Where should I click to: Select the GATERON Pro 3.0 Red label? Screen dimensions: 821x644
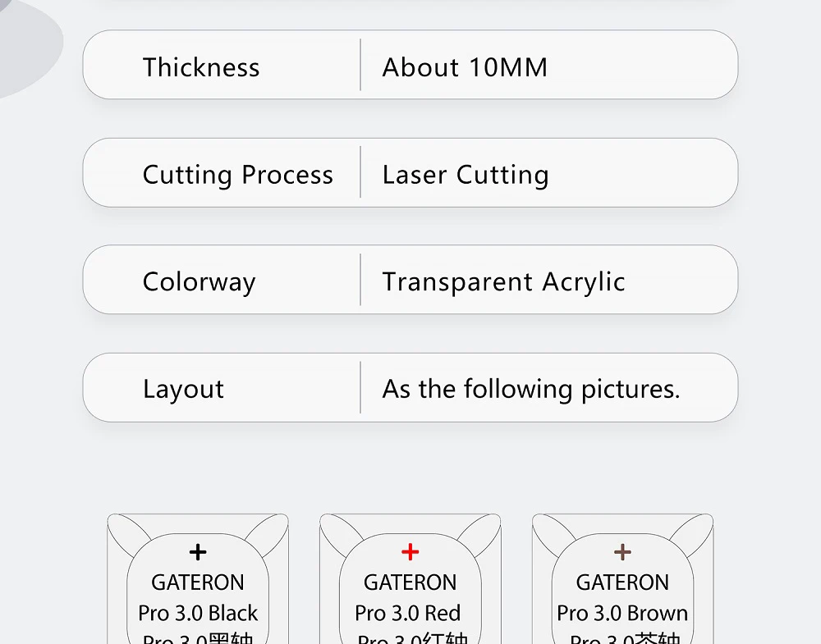click(410, 598)
